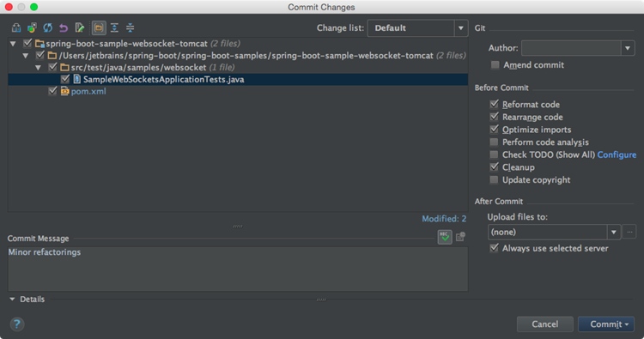Click the splitter handle beside Details

click(x=321, y=300)
